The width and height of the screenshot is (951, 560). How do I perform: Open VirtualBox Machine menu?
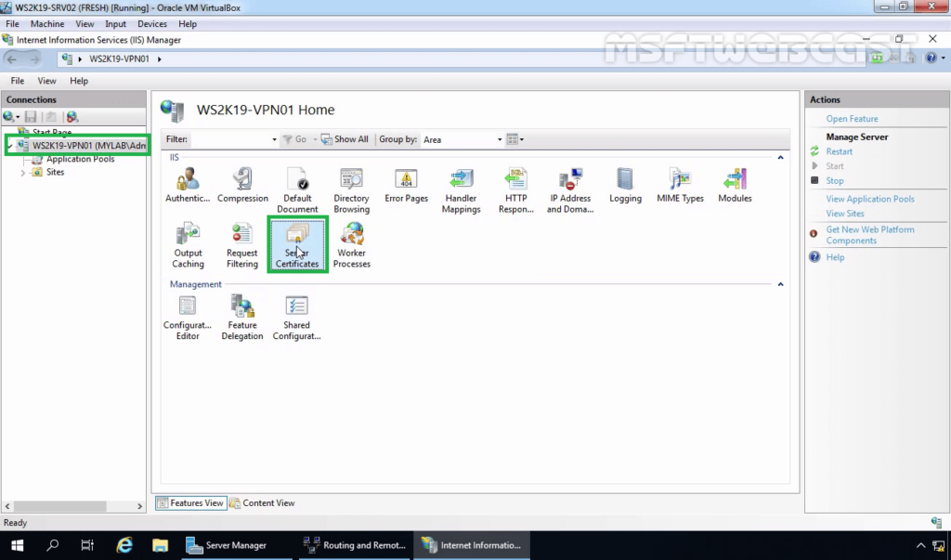47,23
